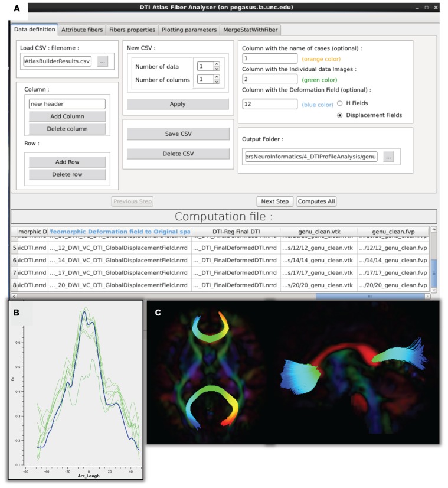This screenshot has width=448, height=488.
Task: Proceed with the Next Step button
Action: coord(274,201)
